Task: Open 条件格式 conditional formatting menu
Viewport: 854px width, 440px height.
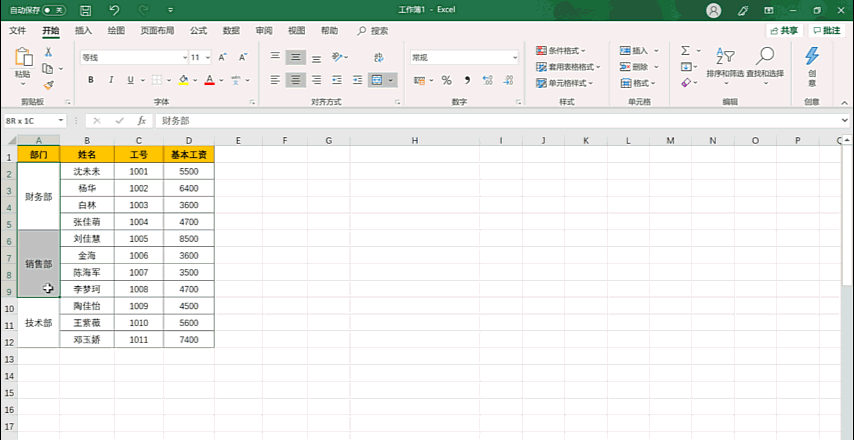Action: (x=562, y=51)
